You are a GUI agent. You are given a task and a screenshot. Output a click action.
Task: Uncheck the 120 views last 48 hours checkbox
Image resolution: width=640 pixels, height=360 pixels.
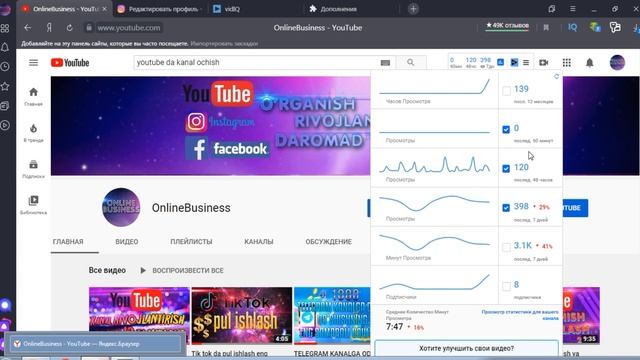point(506,169)
